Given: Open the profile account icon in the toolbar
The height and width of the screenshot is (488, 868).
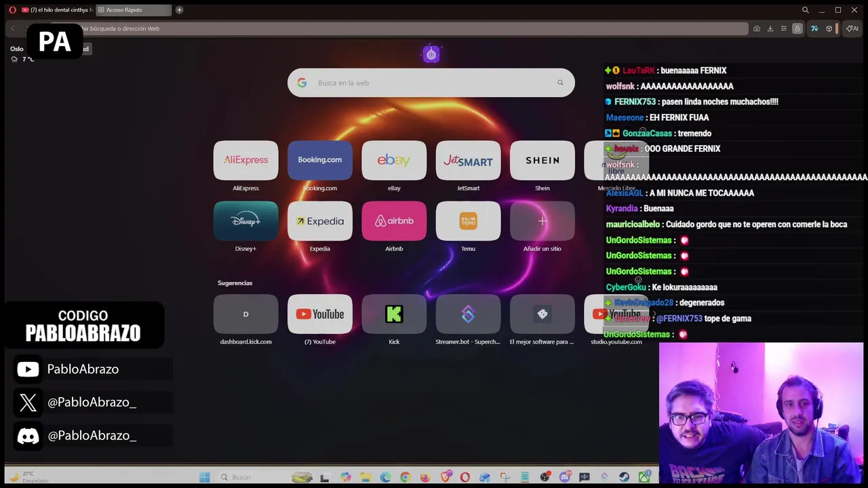Looking at the screenshot, I should click(797, 28).
